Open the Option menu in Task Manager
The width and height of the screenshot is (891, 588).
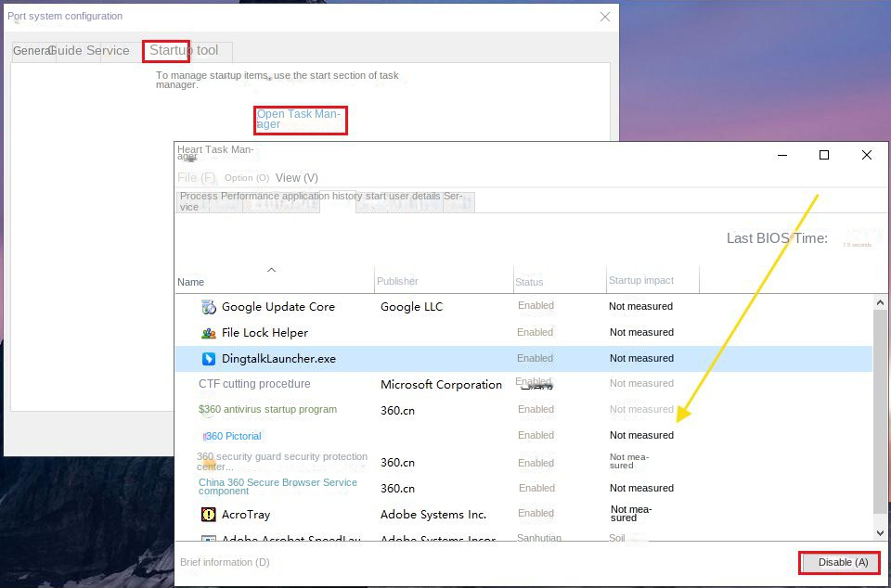(x=246, y=178)
